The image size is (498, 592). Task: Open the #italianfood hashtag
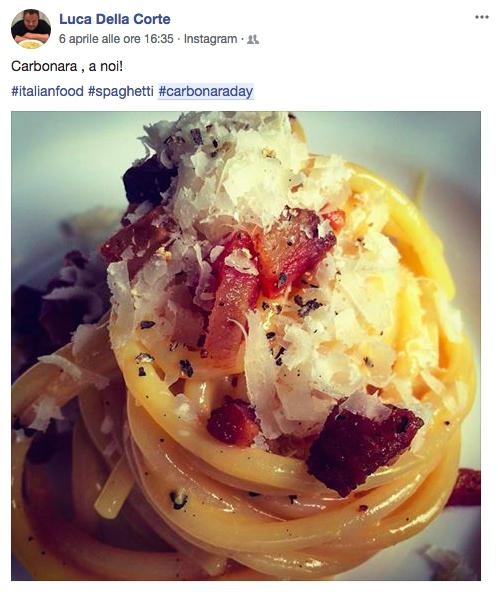click(47, 91)
